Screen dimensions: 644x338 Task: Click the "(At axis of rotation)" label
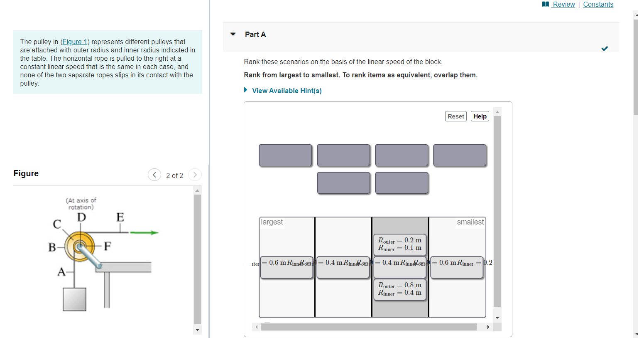pos(81,204)
